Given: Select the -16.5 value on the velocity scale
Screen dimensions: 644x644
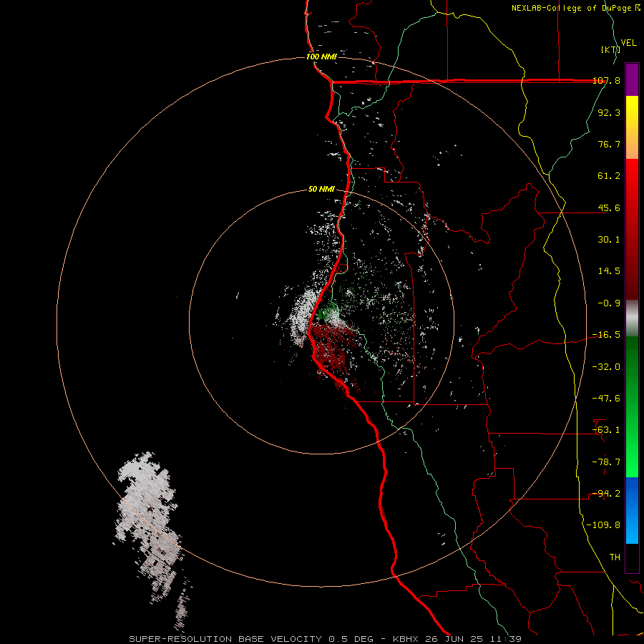Looking at the screenshot, I should [606, 335].
